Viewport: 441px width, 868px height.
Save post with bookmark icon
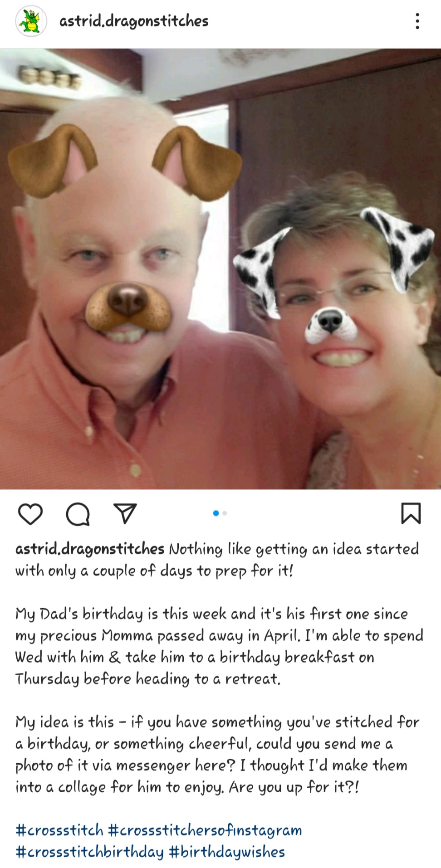click(411, 513)
